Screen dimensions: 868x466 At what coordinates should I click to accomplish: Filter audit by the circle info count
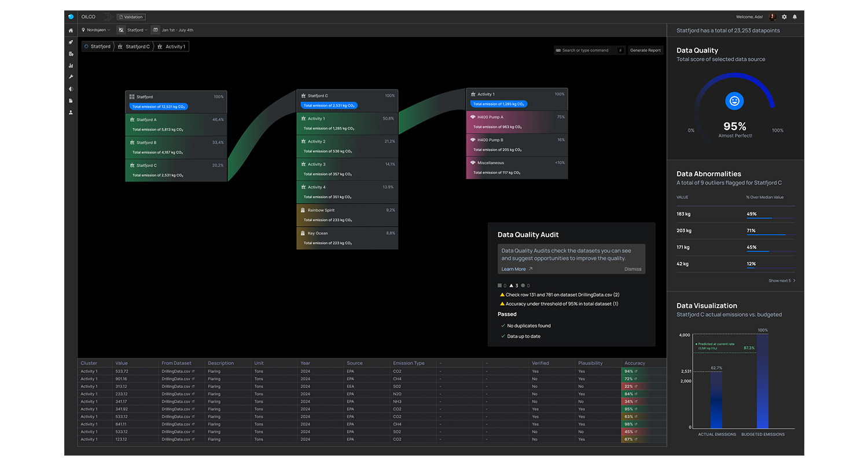[525, 286]
